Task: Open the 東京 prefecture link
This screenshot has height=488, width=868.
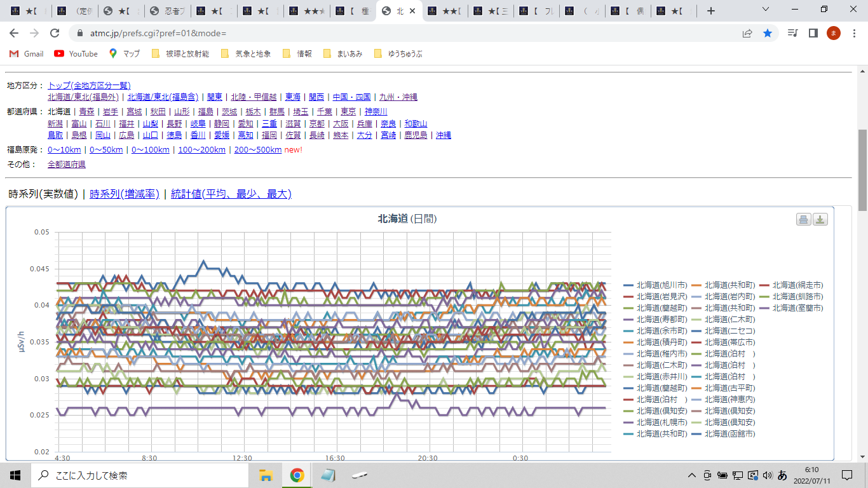Action: point(348,112)
